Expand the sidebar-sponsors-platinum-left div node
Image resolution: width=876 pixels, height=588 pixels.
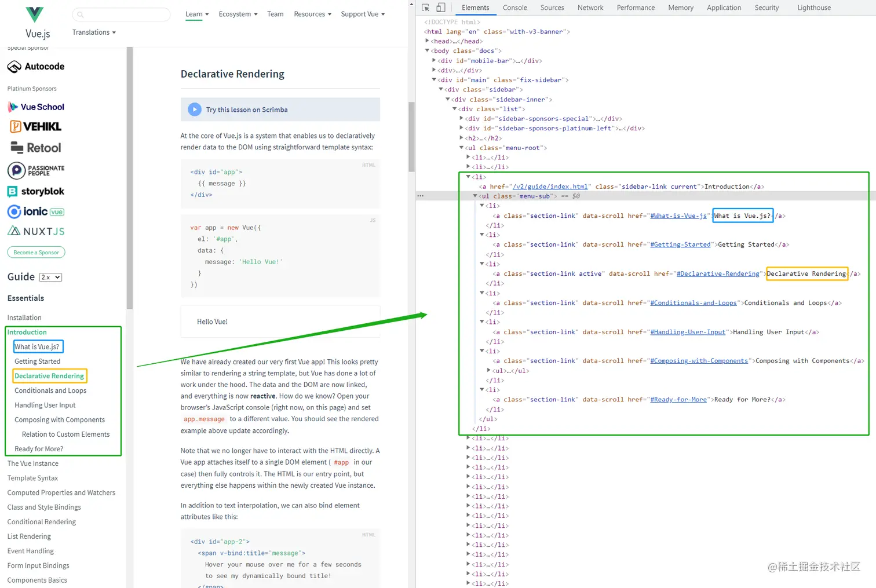point(462,128)
